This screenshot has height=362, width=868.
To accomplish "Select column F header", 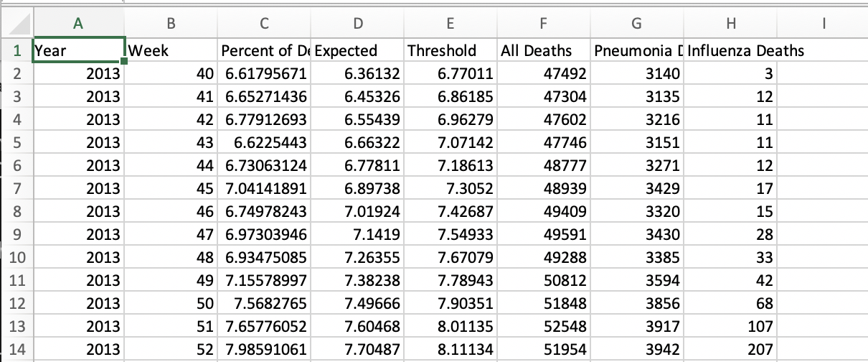I will pos(542,24).
